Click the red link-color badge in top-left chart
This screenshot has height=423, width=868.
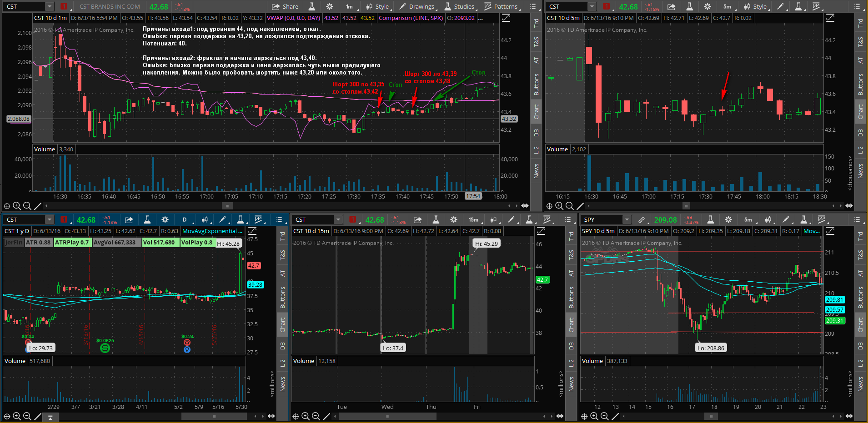(64, 6)
